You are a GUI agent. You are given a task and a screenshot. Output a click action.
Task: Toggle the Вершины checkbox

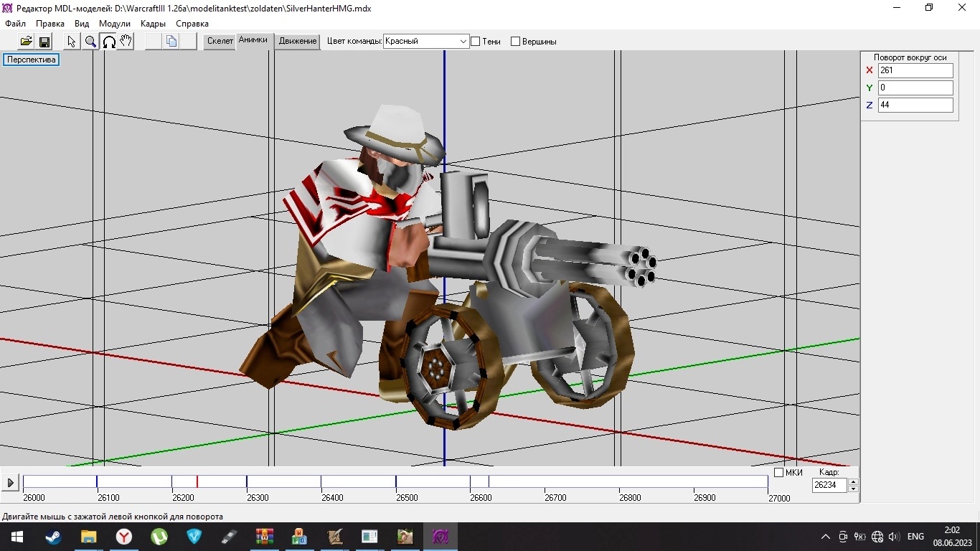coord(515,42)
